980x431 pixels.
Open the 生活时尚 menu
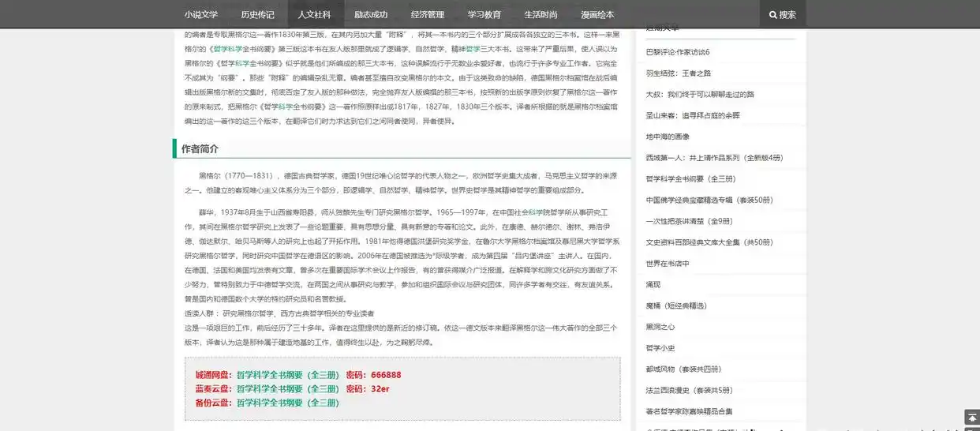coord(540,14)
